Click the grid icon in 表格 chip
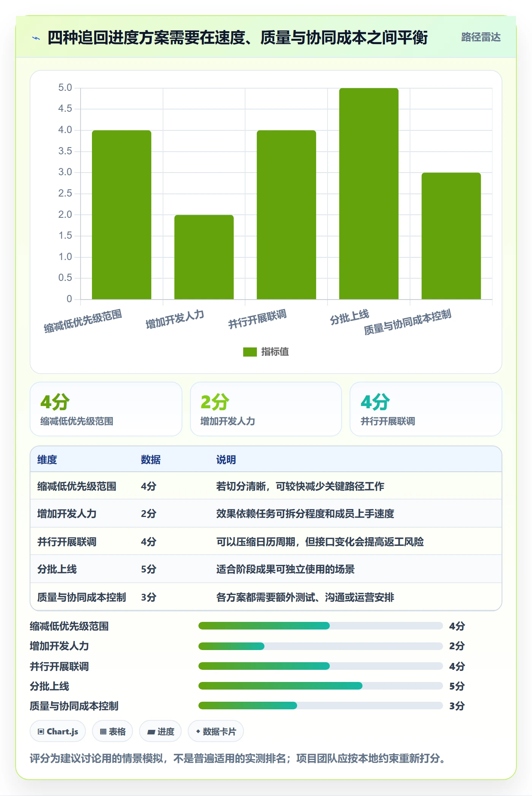532x796 pixels. point(103,732)
